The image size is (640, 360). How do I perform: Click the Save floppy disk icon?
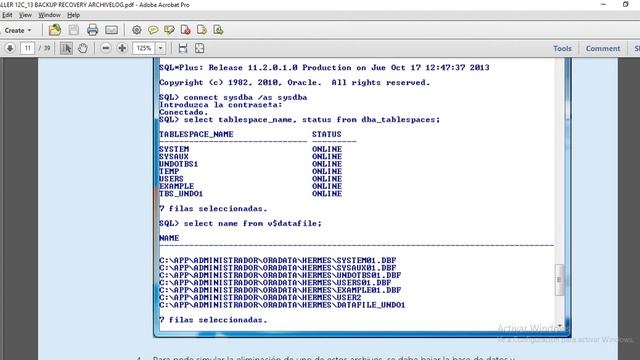[x=73, y=30]
